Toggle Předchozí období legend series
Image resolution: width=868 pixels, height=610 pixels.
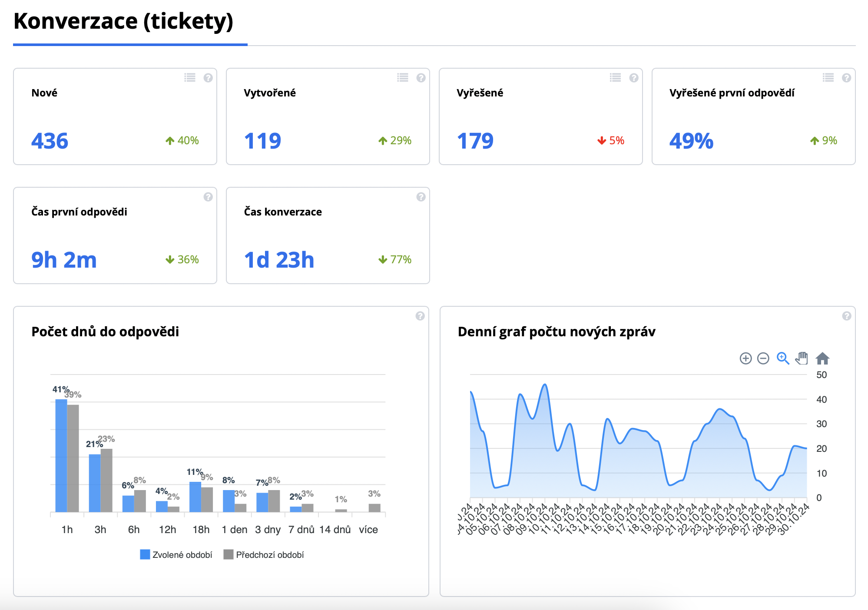(x=264, y=555)
